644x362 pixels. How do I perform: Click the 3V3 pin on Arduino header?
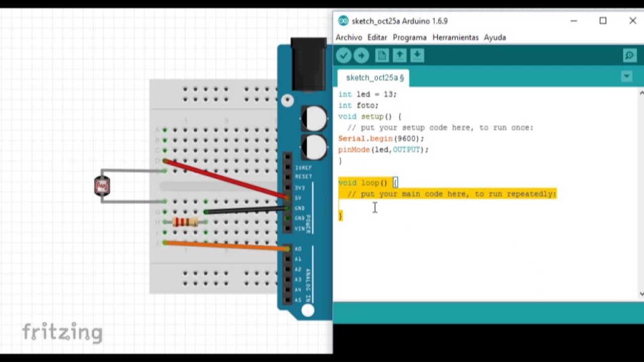point(287,188)
